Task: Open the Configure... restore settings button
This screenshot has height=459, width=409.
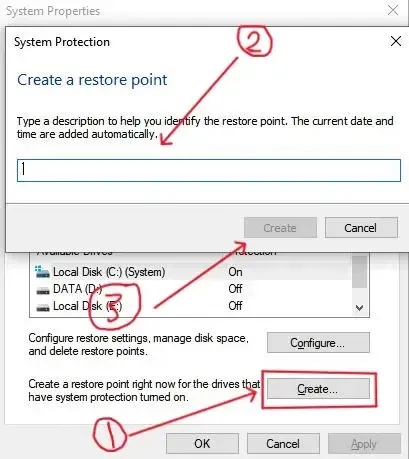Action: (318, 342)
